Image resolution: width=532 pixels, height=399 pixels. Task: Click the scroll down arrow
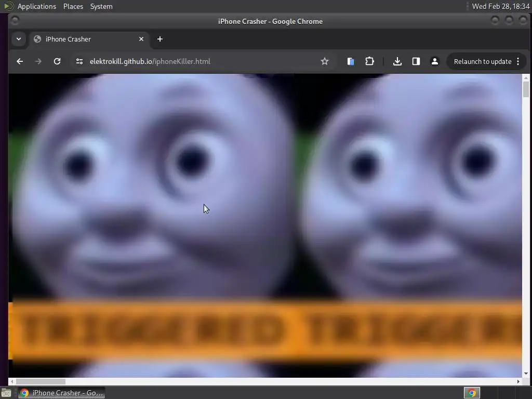tap(526, 374)
